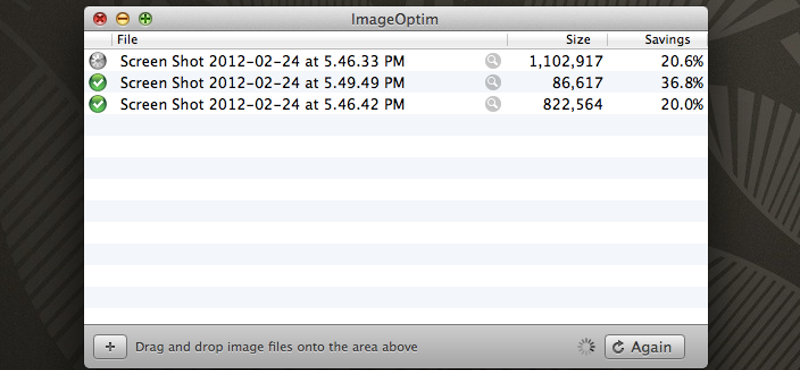Click the green checkmark for the 5.46.42 PM screenshot

[97, 104]
